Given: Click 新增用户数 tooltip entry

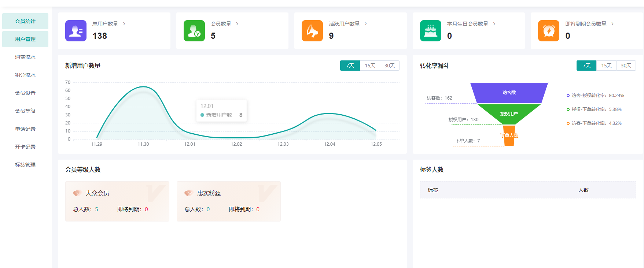Looking at the screenshot, I should coord(221,115).
